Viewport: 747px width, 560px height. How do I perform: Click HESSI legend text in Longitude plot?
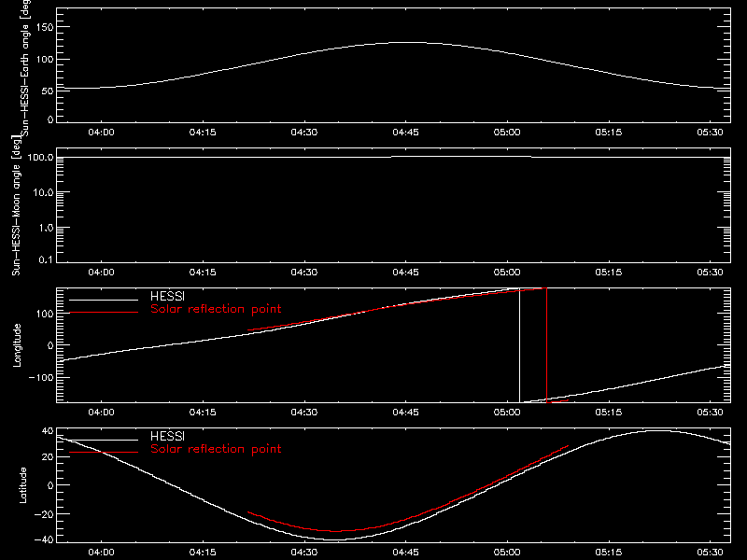[x=167, y=296]
